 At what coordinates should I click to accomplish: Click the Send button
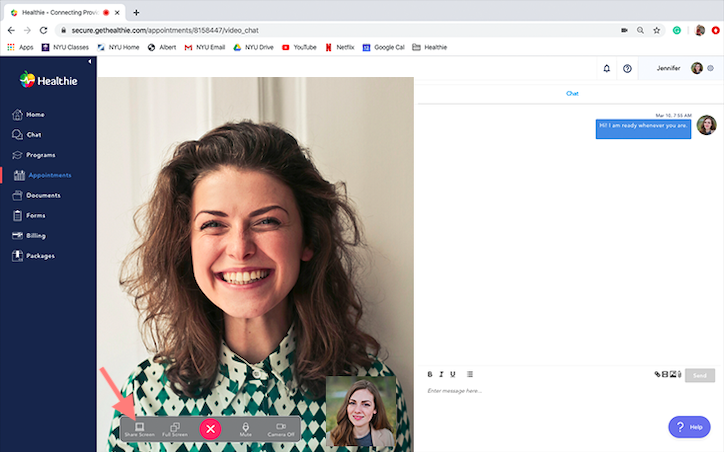[700, 375]
